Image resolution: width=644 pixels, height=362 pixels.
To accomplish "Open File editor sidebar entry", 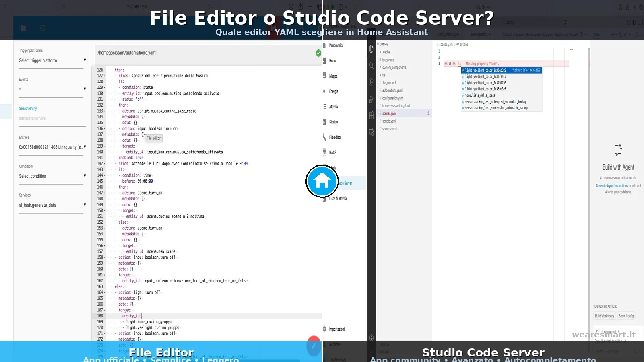I will click(x=335, y=137).
